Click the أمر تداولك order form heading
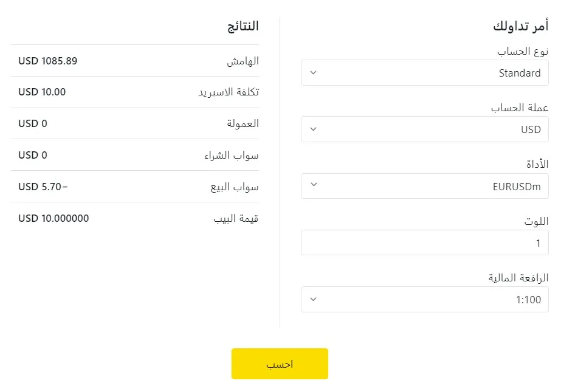This screenshot has height=392, width=561. [x=521, y=26]
